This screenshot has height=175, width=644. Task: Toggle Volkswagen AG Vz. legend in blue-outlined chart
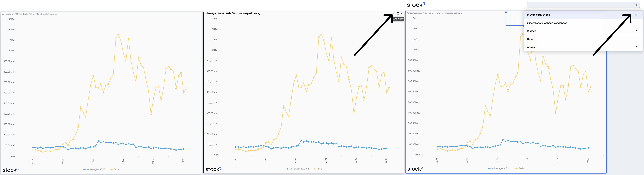(x=499, y=168)
